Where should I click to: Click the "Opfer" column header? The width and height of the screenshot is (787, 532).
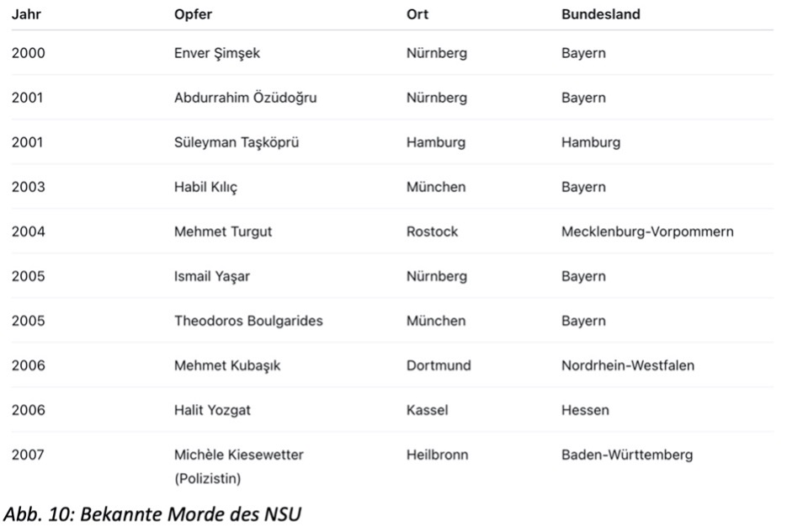pos(193,14)
